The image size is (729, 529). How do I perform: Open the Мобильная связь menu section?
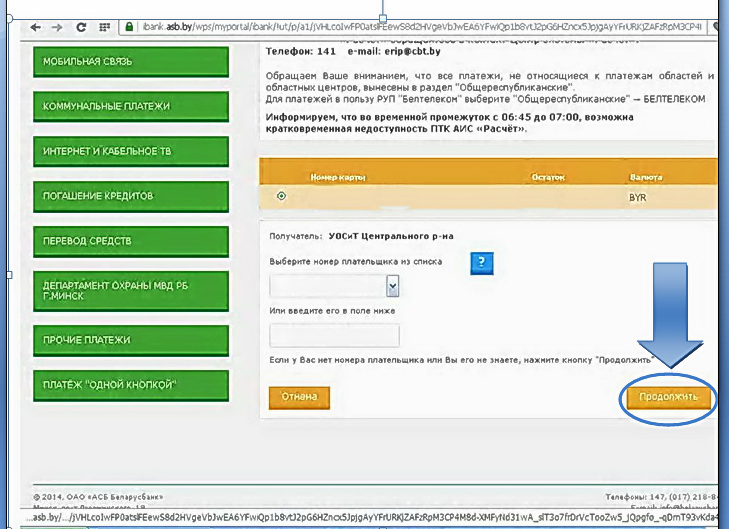point(131,61)
